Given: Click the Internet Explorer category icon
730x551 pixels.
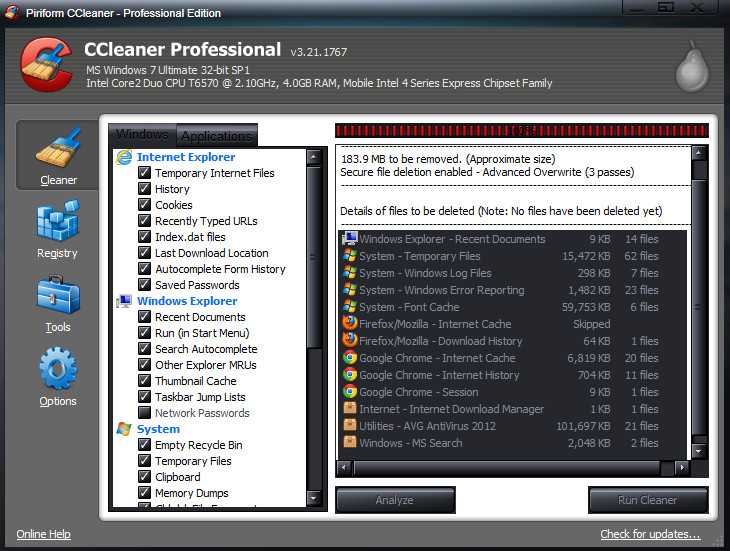Looking at the screenshot, I should [x=124, y=157].
